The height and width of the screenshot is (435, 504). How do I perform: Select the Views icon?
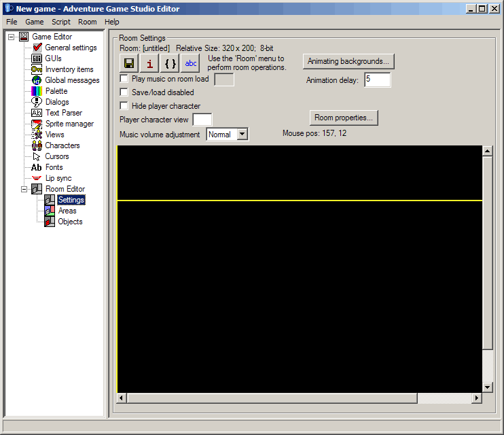click(x=37, y=135)
